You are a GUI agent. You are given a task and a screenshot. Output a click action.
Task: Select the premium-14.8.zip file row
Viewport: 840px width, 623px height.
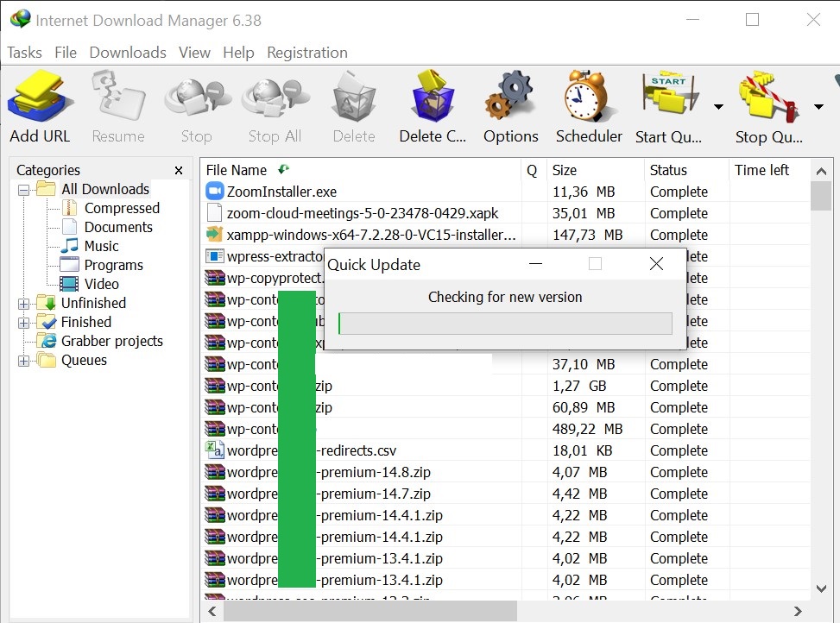point(505,472)
